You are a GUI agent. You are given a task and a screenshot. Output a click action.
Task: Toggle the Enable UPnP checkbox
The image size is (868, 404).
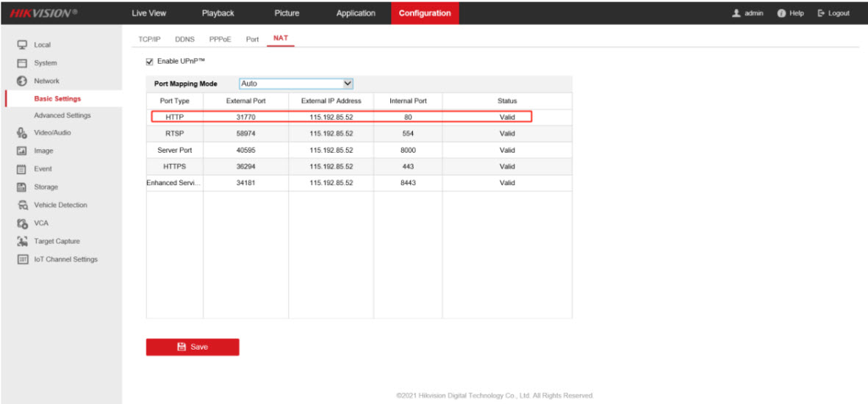[150, 61]
